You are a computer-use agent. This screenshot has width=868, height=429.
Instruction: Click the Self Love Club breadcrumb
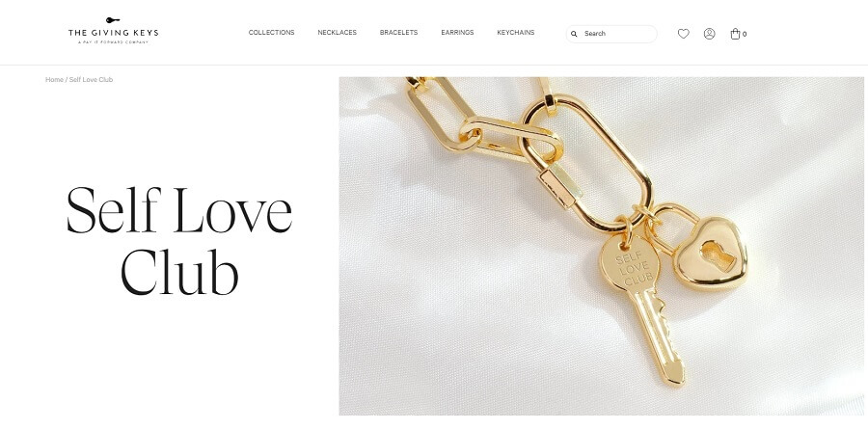(x=91, y=80)
